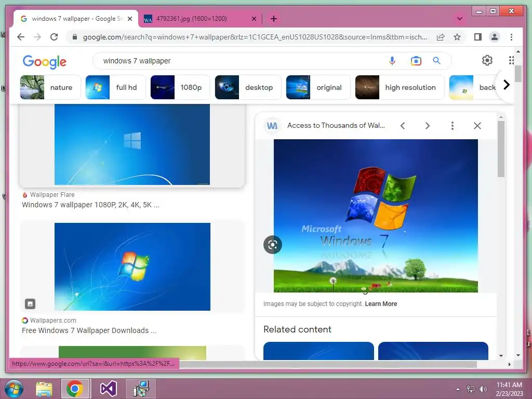Open Free Windows 7 Wallpaper Downloads link
This screenshot has height=399, width=532.
click(89, 330)
